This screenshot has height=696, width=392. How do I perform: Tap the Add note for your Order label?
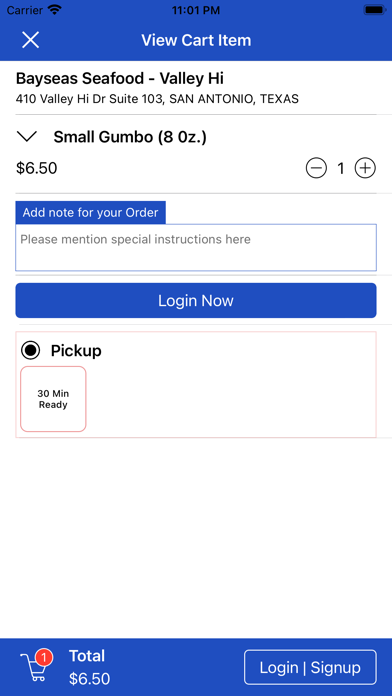(91, 213)
